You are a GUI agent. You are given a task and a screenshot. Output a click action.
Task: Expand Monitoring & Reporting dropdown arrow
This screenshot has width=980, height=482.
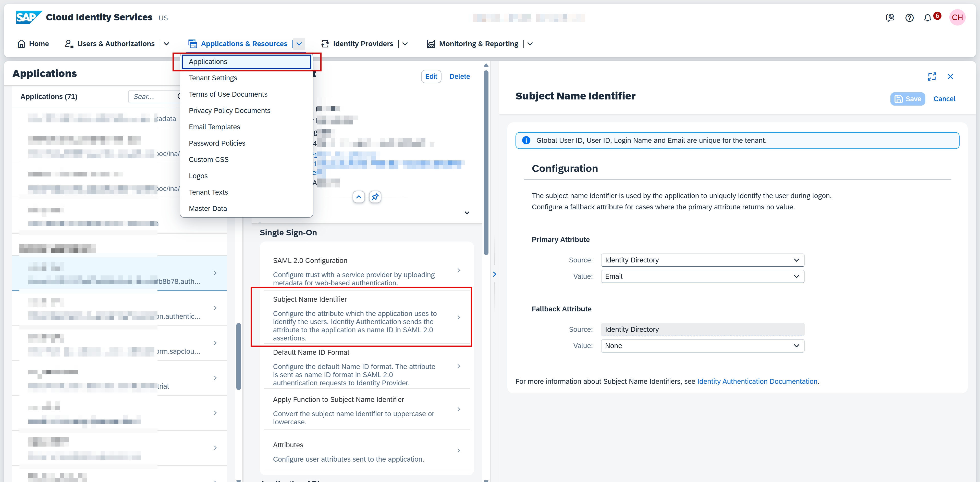[x=530, y=44]
